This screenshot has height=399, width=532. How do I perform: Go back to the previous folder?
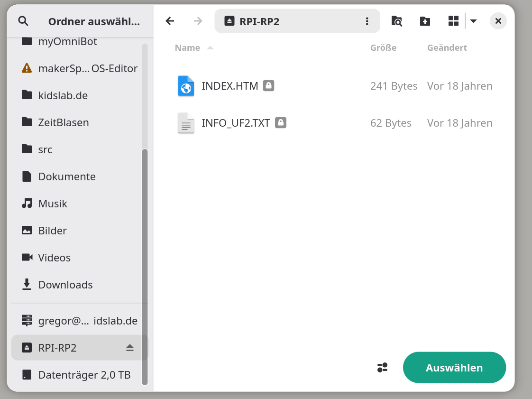[x=170, y=21]
